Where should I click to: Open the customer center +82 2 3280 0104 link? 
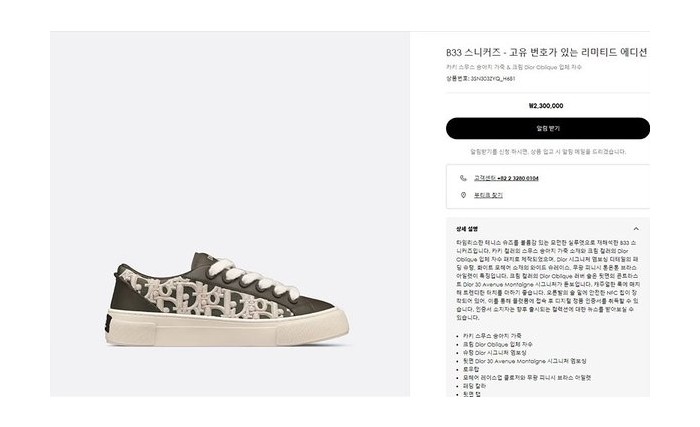tap(506, 178)
